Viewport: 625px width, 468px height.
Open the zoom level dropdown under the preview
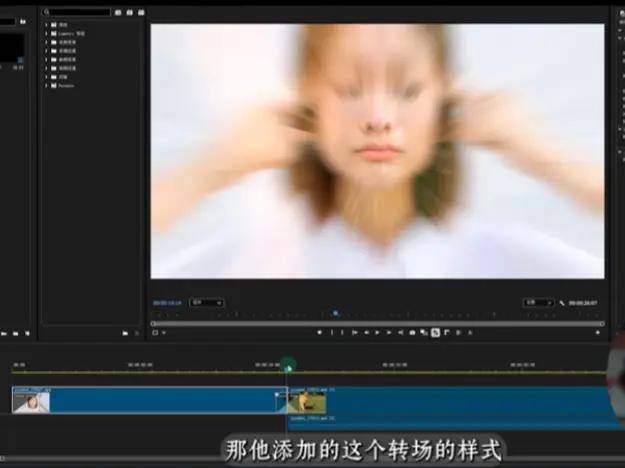[x=207, y=302]
